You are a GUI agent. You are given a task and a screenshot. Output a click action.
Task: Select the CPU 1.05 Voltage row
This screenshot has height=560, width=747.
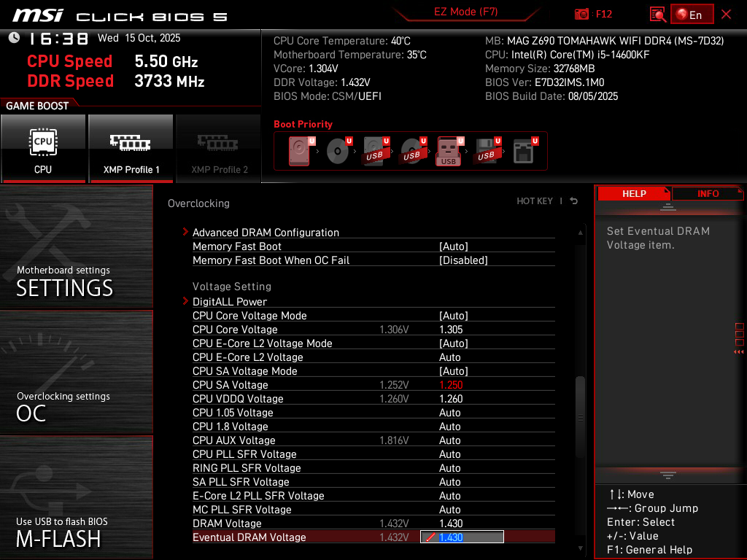pyautogui.click(x=373, y=412)
